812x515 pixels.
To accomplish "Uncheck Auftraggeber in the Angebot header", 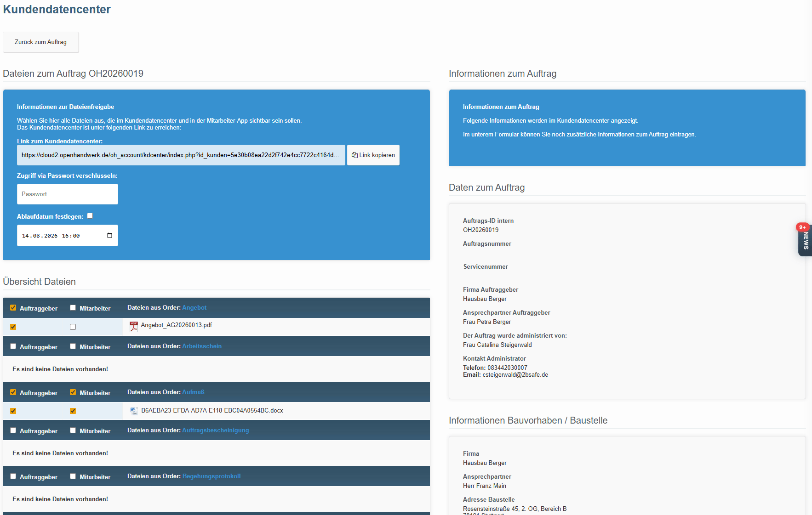I will [x=13, y=308].
